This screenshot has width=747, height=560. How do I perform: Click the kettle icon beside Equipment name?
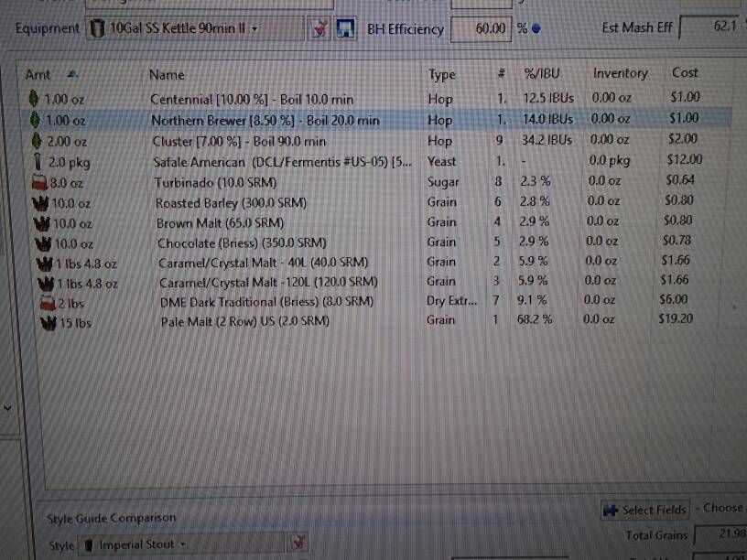click(97, 28)
